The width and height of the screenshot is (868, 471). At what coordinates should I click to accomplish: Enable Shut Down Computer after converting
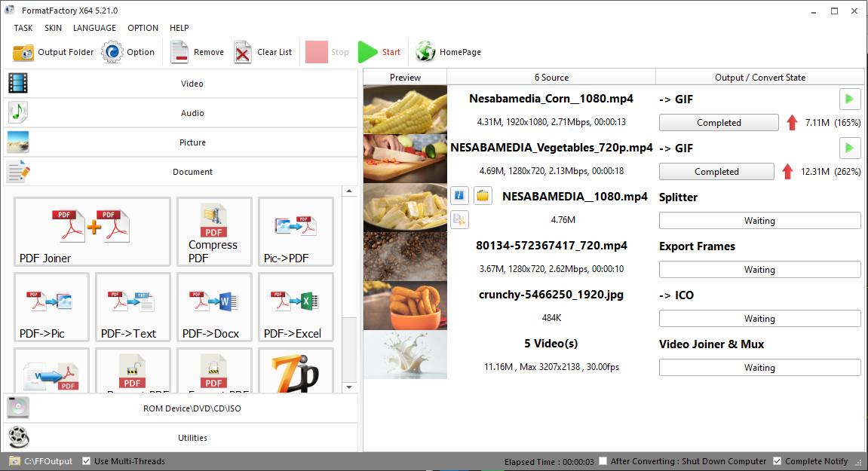pos(603,461)
